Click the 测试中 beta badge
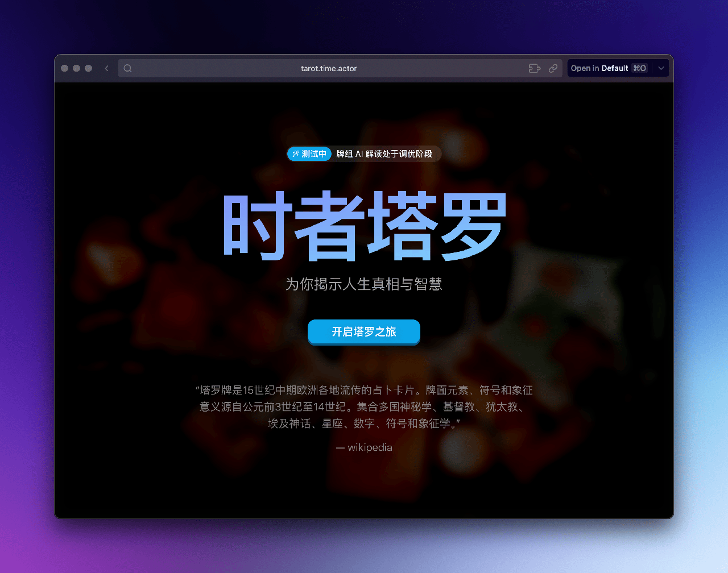The image size is (728, 573). 309,154
